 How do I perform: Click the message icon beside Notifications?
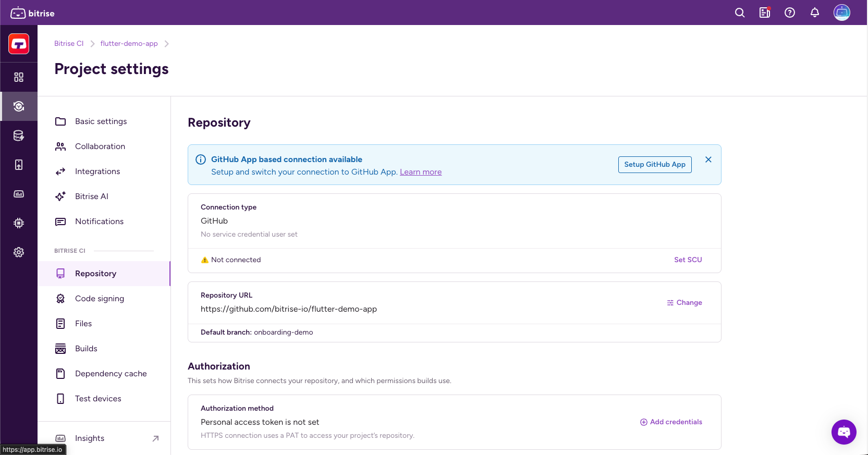[60, 222]
